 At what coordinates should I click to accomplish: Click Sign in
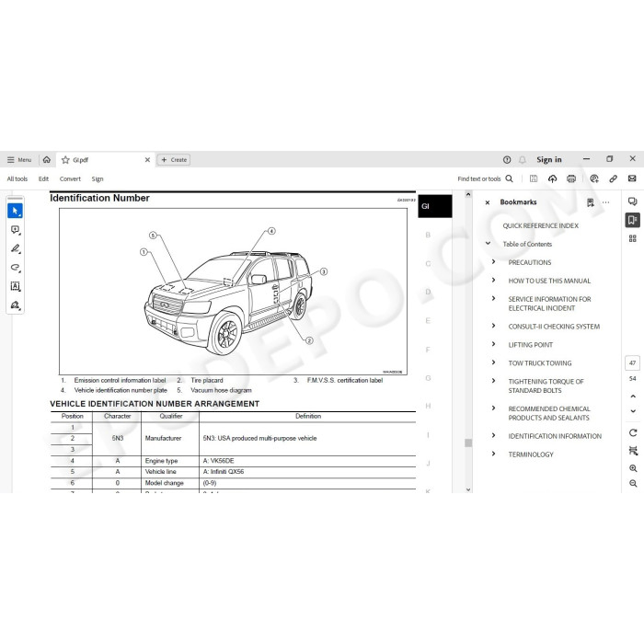548,159
